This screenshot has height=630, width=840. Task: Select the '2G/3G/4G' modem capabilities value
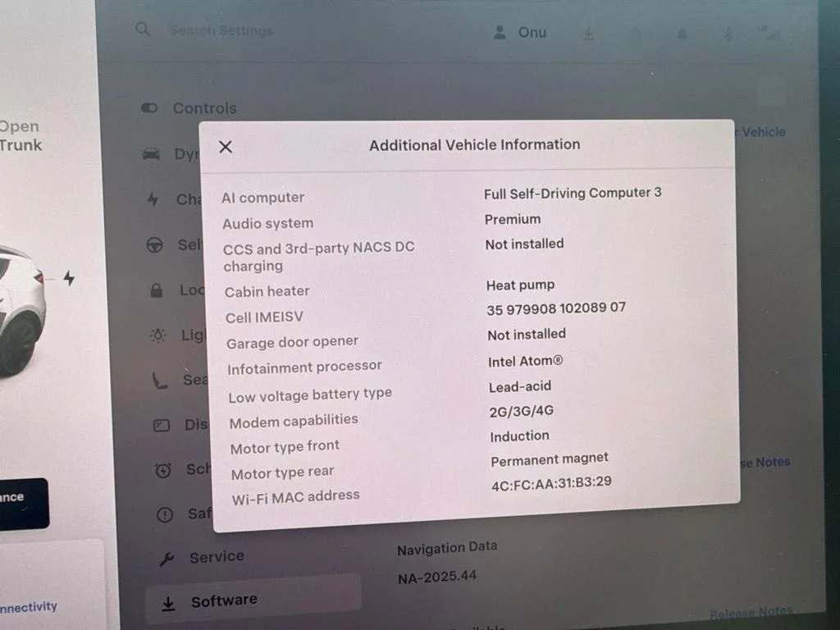pos(521,412)
